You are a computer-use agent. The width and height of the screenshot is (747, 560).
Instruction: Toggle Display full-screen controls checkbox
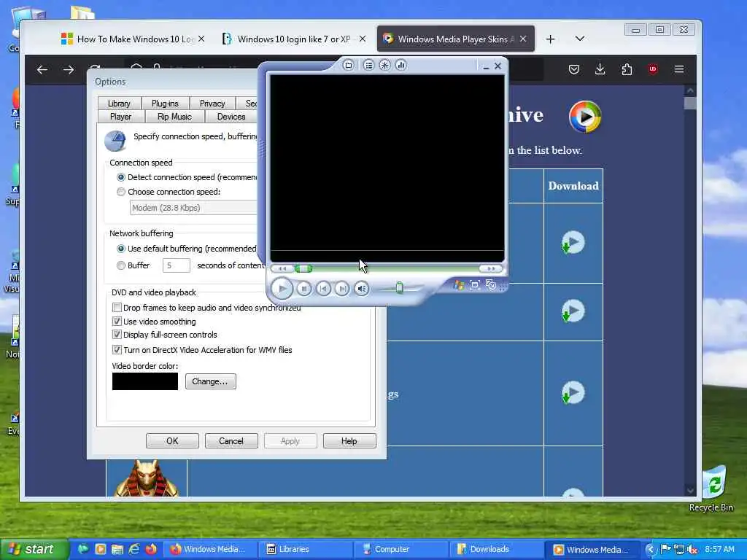coord(117,335)
